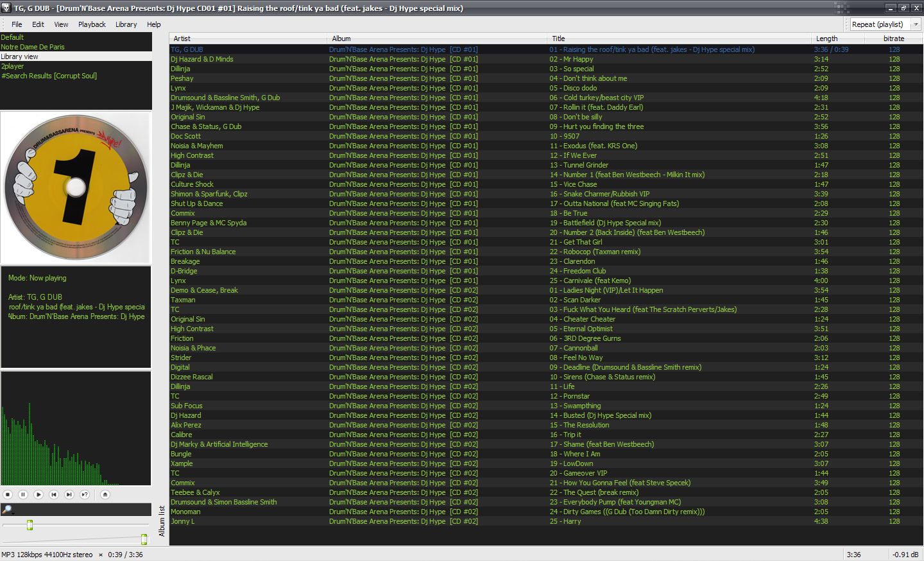Select track '05 - Disco dodo'
This screenshot has height=561, width=924.
click(x=573, y=88)
